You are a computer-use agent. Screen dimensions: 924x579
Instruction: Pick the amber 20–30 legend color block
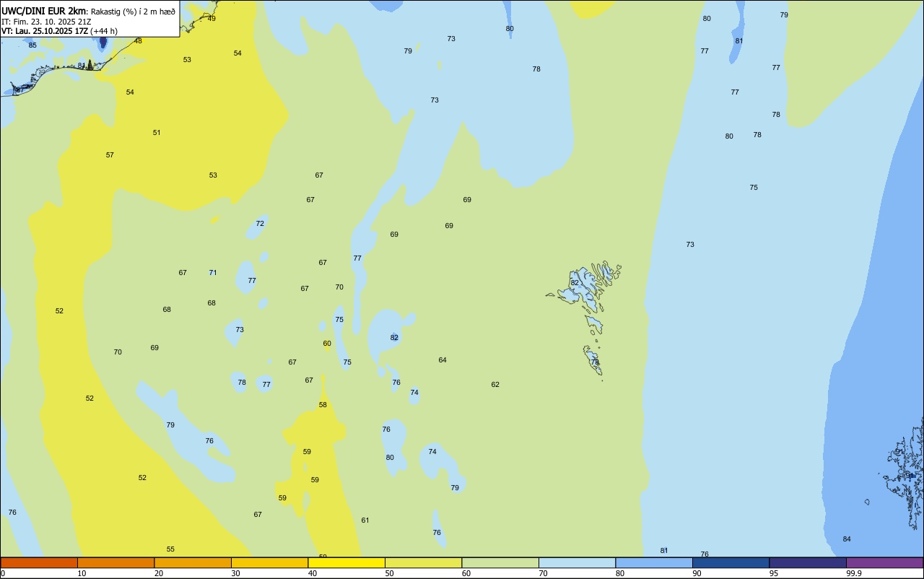pyautogui.click(x=193, y=562)
